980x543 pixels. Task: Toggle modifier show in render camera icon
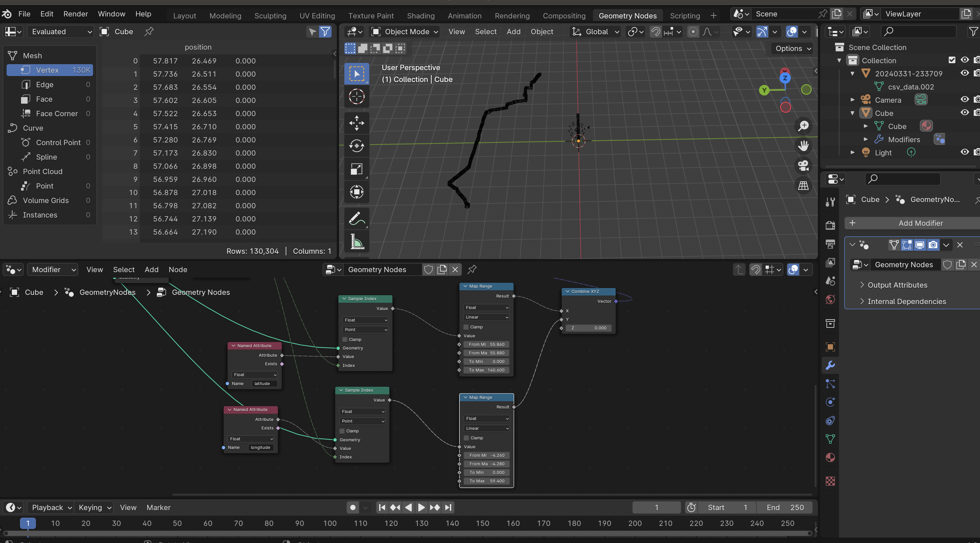(x=932, y=245)
